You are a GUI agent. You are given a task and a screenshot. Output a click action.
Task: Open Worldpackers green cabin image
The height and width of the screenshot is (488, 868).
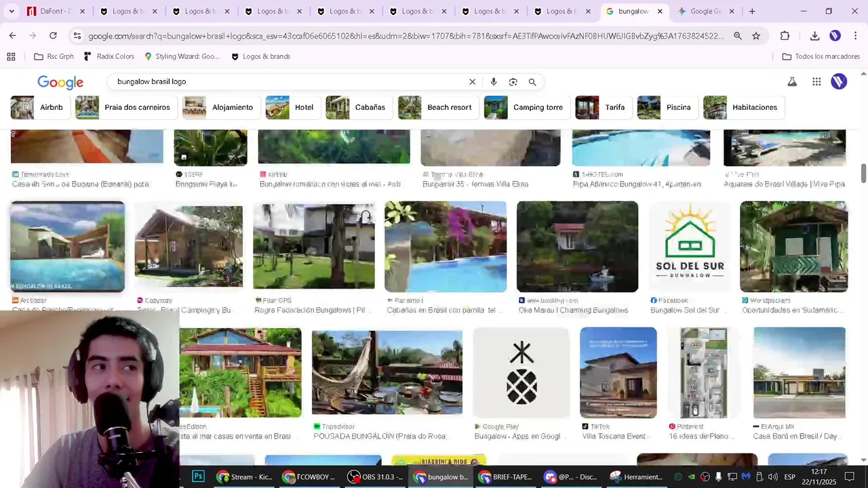793,247
